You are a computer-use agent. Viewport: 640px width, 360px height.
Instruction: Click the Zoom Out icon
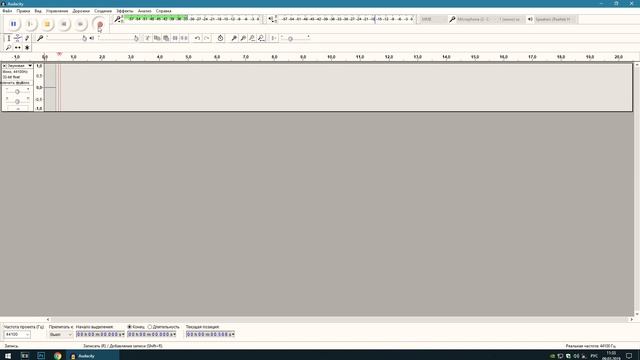click(243, 38)
